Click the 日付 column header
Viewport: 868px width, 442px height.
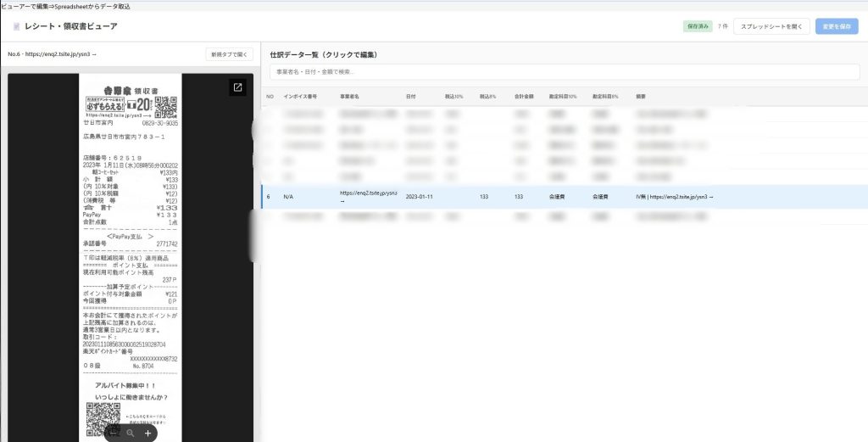(411, 96)
